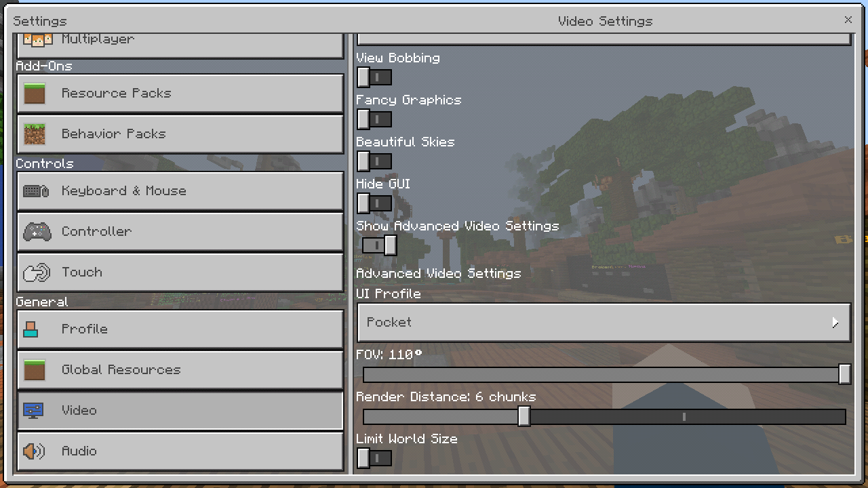
Task: Click the Controller gamepad icon
Action: pyautogui.click(x=37, y=232)
